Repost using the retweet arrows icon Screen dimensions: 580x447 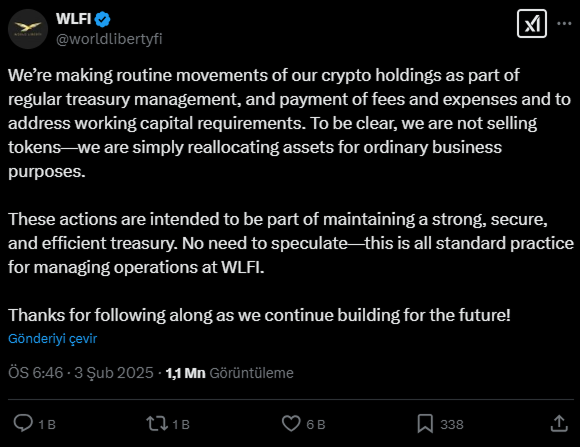(x=157, y=424)
